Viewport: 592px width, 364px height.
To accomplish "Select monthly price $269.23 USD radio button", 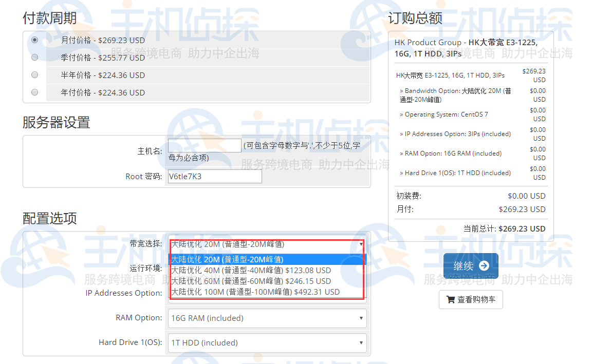I will point(35,40).
